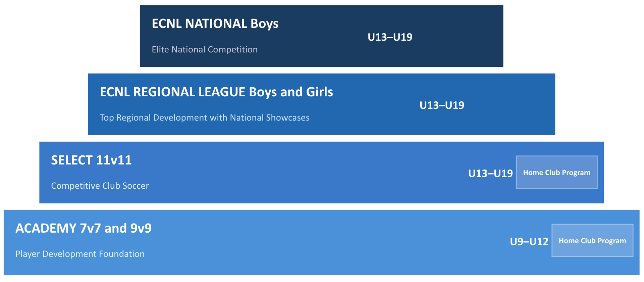Viewport: 644px width, 282px height.
Task: Click the Player Development Foundation subtitle
Action: pos(80,254)
